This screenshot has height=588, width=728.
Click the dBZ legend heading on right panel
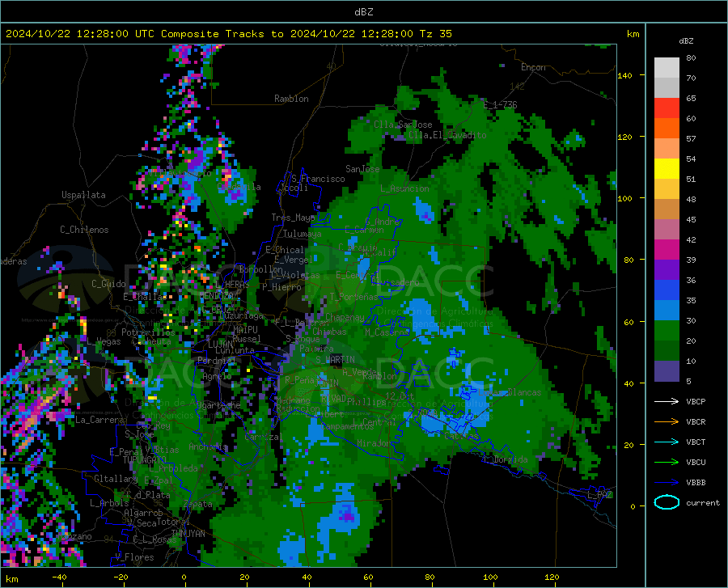pyautogui.click(x=686, y=40)
